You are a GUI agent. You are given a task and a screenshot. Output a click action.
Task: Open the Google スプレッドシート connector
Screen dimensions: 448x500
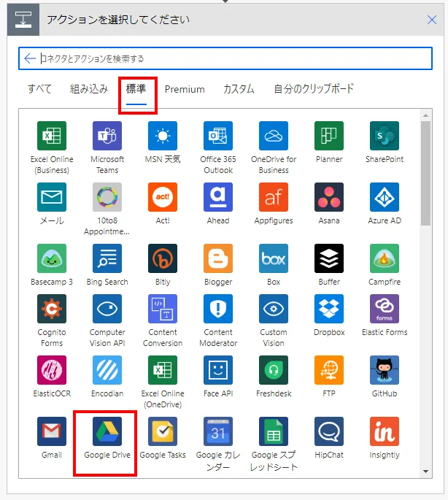(274, 431)
